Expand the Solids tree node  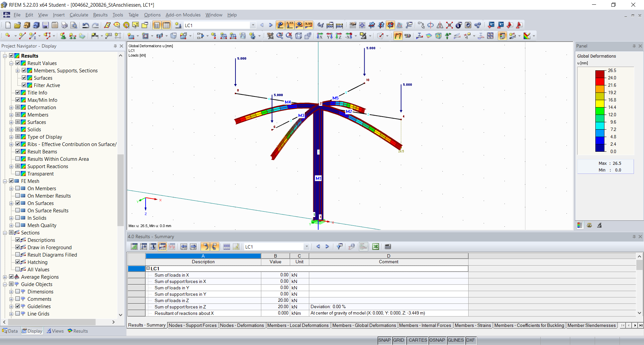(x=11, y=130)
